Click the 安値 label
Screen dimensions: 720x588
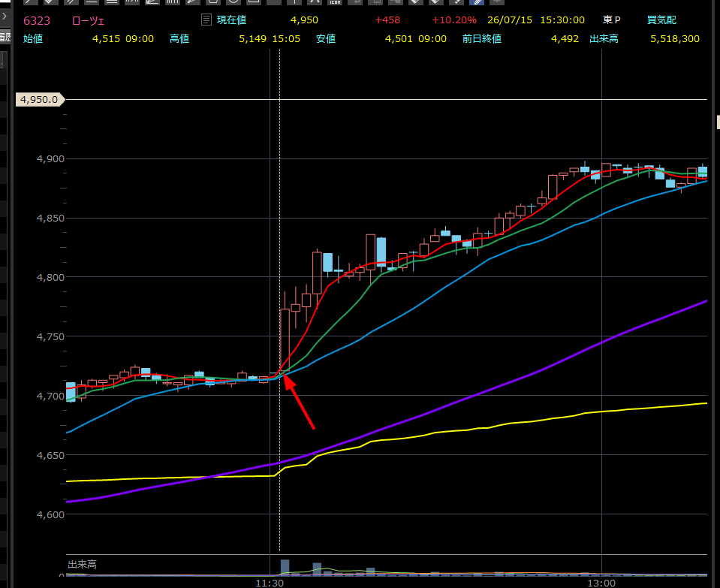pyautogui.click(x=326, y=38)
